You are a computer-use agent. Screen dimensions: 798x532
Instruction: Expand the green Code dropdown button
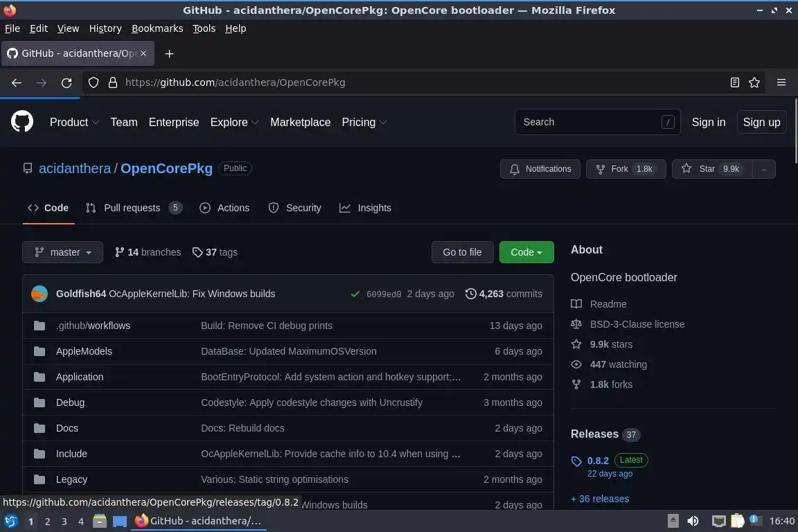(526, 252)
